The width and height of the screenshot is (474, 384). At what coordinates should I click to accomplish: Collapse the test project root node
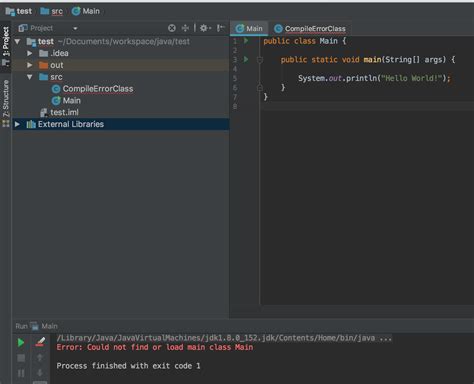pos(18,42)
